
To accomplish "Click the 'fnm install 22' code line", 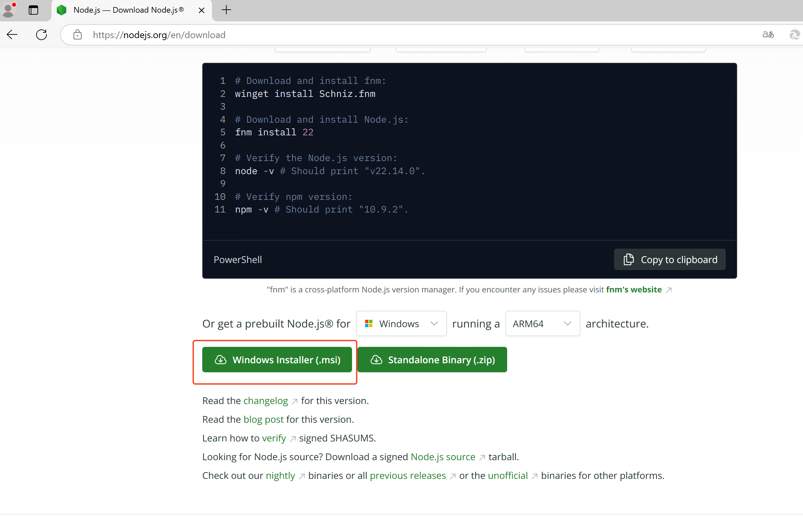I will click(274, 132).
